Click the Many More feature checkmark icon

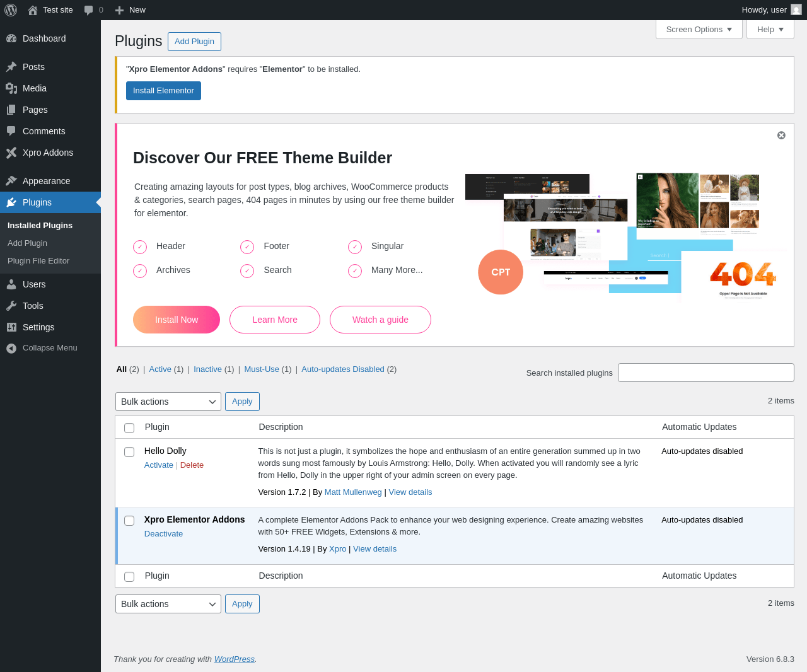(x=355, y=270)
